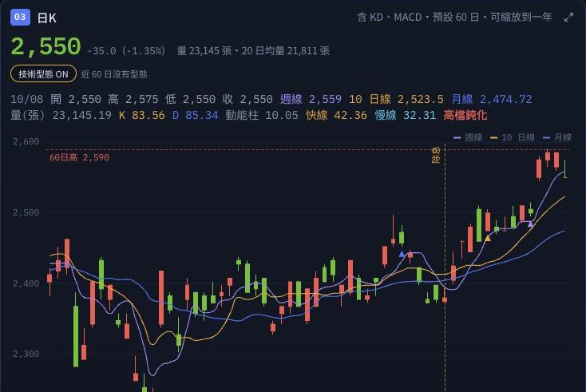The image size is (586, 392).
Task: Click the large 2,550 price
Action: point(46,47)
